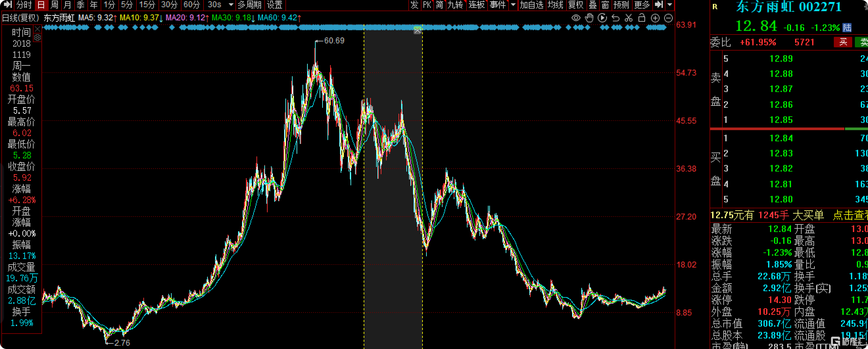
Task: Toggle the 复权 price adjustment option
Action: tap(575, 5)
